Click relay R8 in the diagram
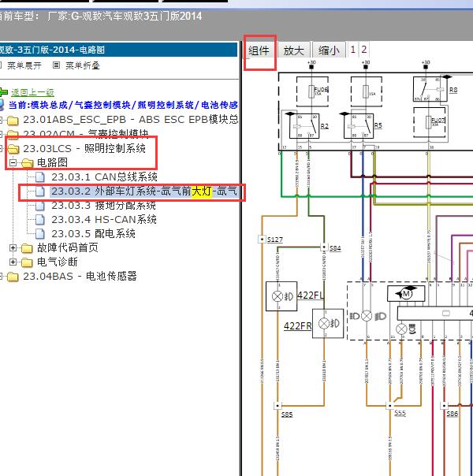473x476 pixels. [430, 89]
